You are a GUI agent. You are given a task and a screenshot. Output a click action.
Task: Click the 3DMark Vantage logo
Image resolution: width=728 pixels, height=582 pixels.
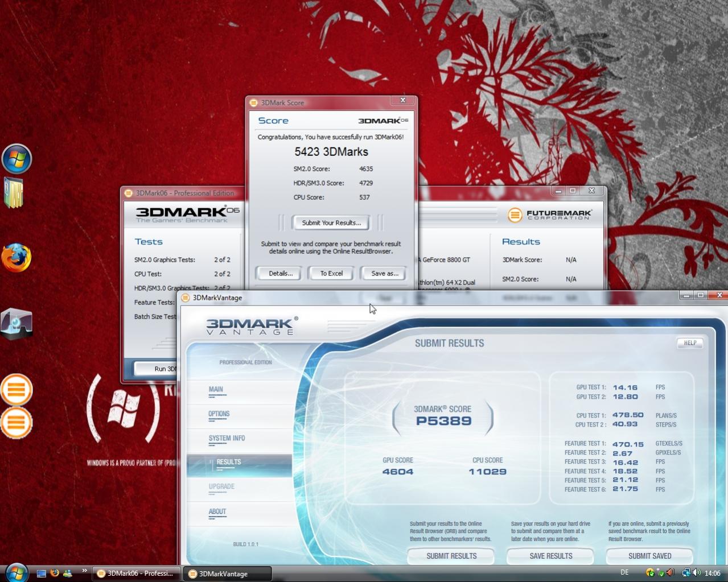tap(252, 325)
